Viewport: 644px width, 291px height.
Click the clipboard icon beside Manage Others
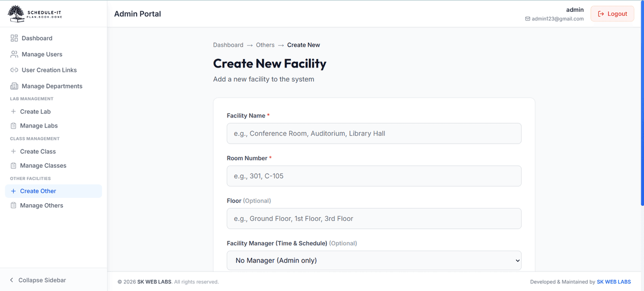tap(13, 205)
